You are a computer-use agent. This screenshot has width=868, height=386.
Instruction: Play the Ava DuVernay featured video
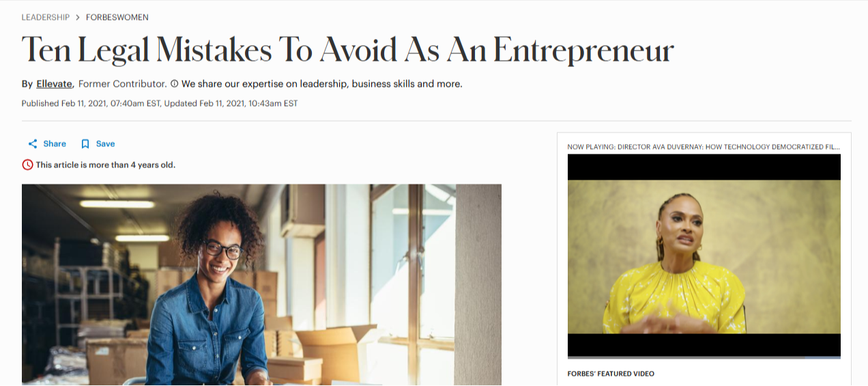pos(704,256)
